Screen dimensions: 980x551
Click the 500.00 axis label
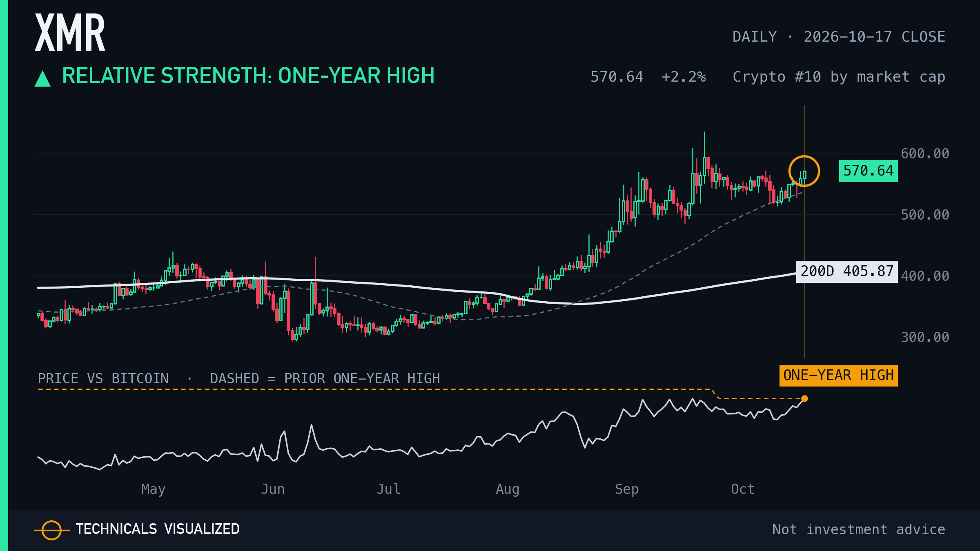point(925,215)
